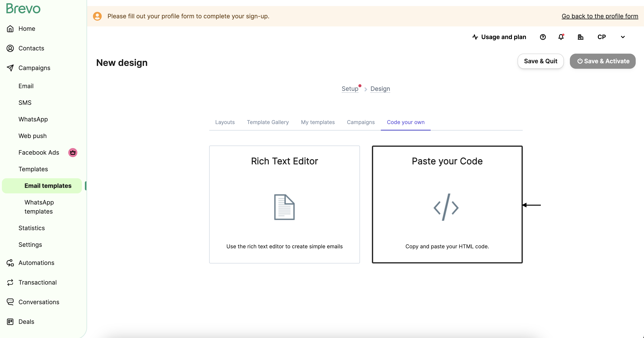Open Transactional section
Image resolution: width=644 pixels, height=338 pixels.
click(x=38, y=282)
